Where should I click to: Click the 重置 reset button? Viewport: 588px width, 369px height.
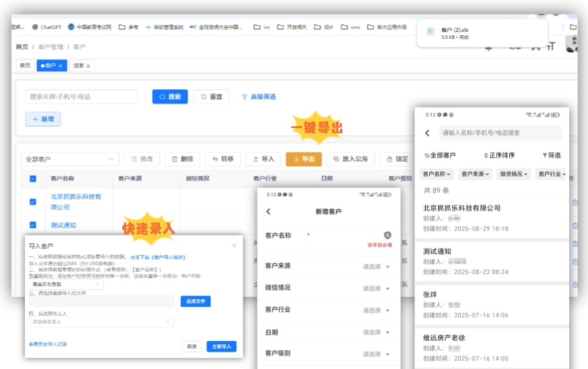211,97
